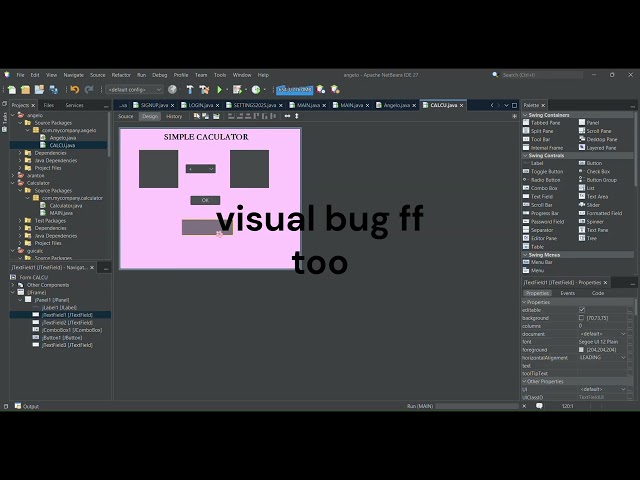Viewport: 640px width, 480px height.
Task: Open the File menu
Action: (x=20, y=75)
